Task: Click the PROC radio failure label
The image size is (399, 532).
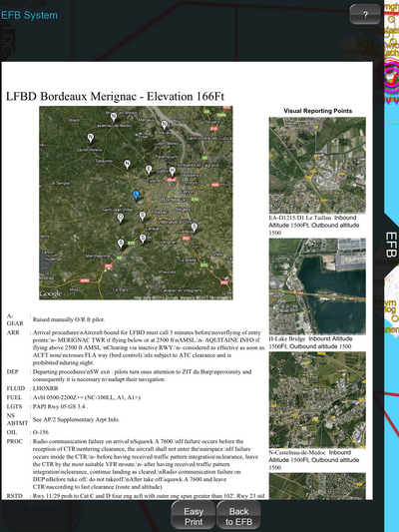Action: coord(15,441)
